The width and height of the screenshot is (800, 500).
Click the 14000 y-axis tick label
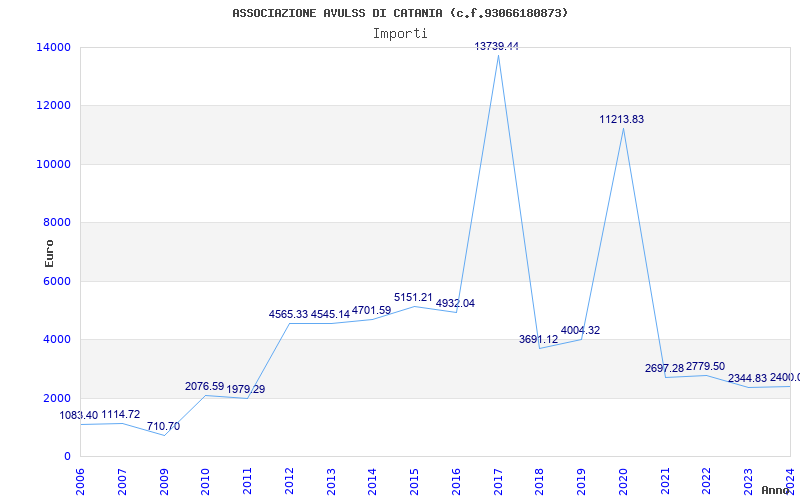53,47
